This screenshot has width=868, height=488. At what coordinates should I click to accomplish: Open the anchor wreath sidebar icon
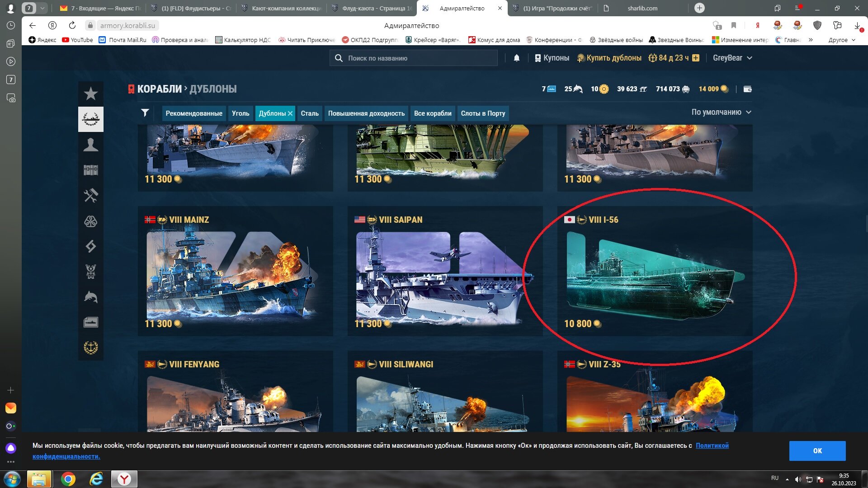click(x=90, y=347)
